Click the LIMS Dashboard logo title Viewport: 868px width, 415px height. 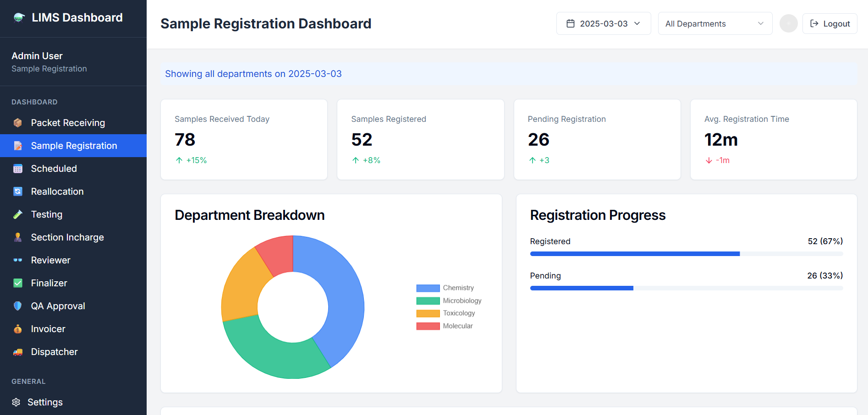point(77,17)
